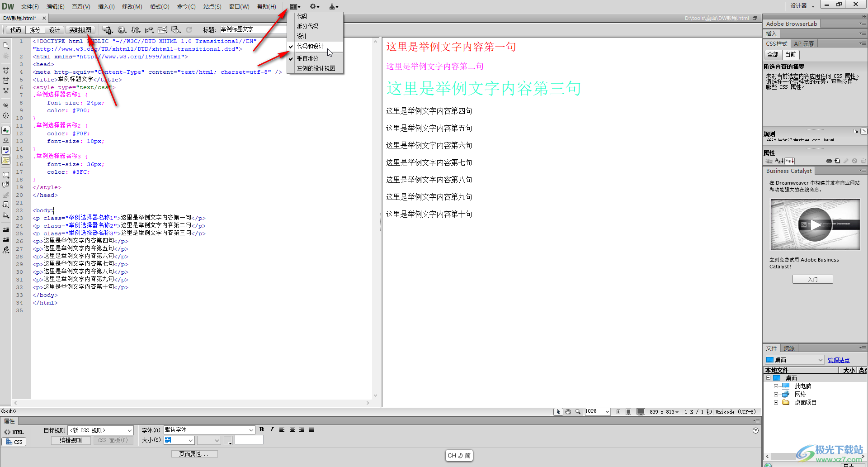Open the text color swatch picker
Image resolution: width=868 pixels, height=467 pixels.
pos(228,440)
